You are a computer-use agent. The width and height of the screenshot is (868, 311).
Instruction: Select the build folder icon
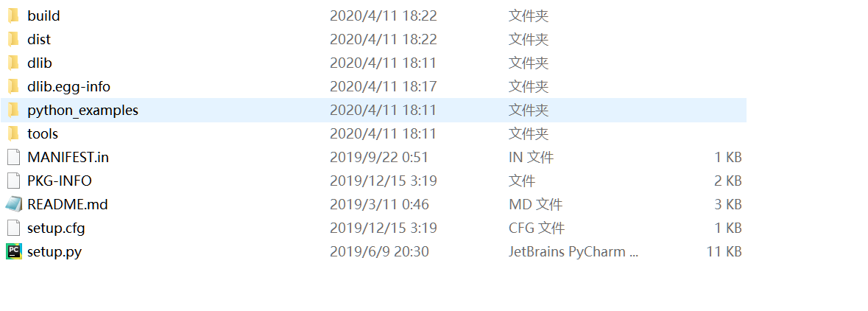coord(14,16)
